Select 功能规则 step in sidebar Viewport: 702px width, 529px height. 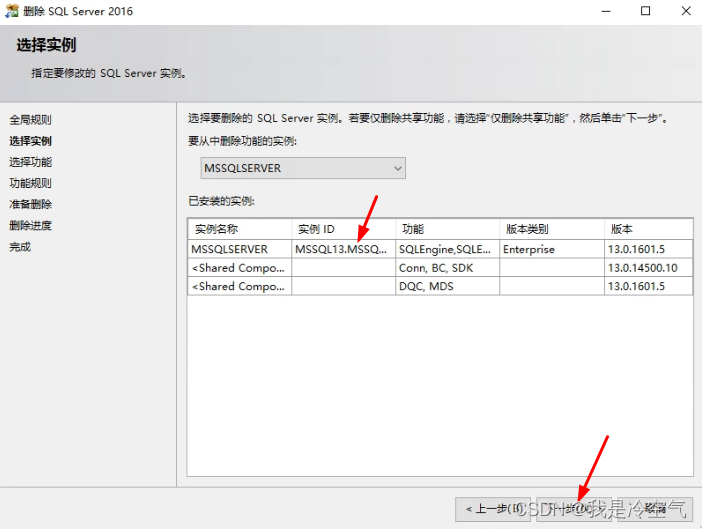[x=30, y=183]
